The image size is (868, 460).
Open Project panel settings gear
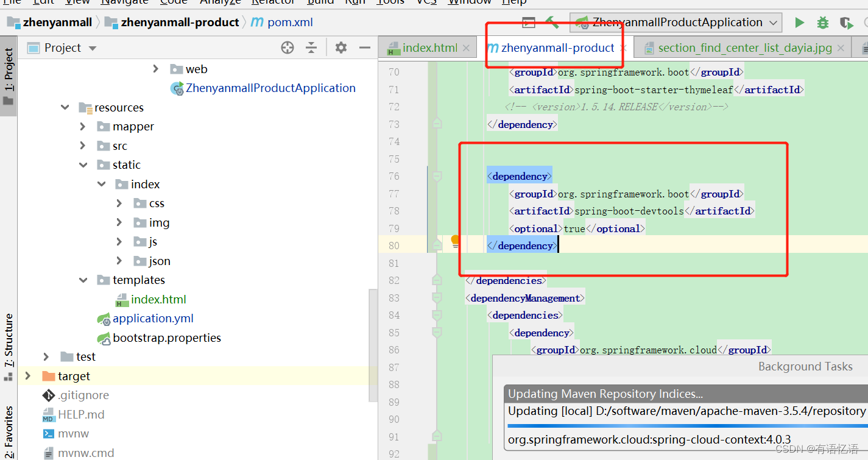point(341,48)
